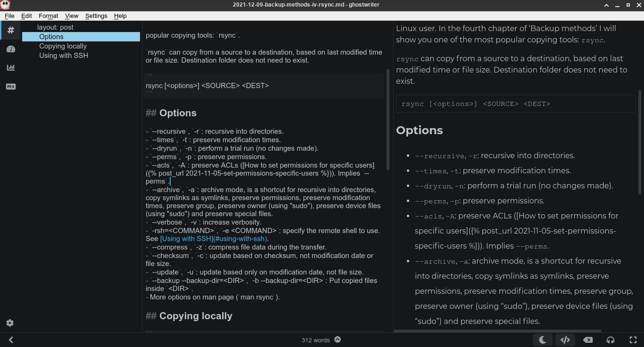Toggle dark mode moon button
This screenshot has width=644, height=347.
543,339
